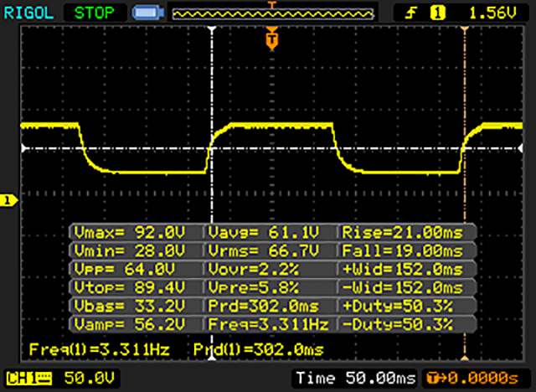This screenshot has height=392, width=536.
Task: Click the Rise=21.00ms measurement
Action: click(402, 233)
